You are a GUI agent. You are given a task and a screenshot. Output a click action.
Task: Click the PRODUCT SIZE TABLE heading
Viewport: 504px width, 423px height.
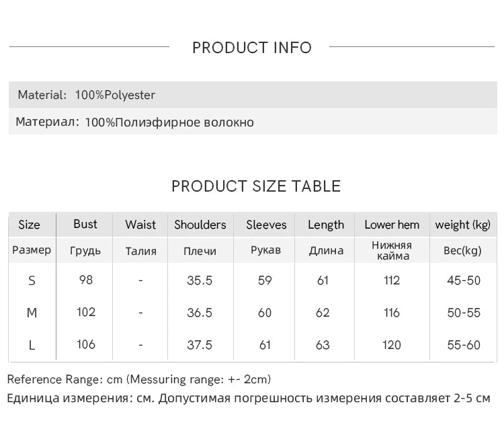coord(256,186)
